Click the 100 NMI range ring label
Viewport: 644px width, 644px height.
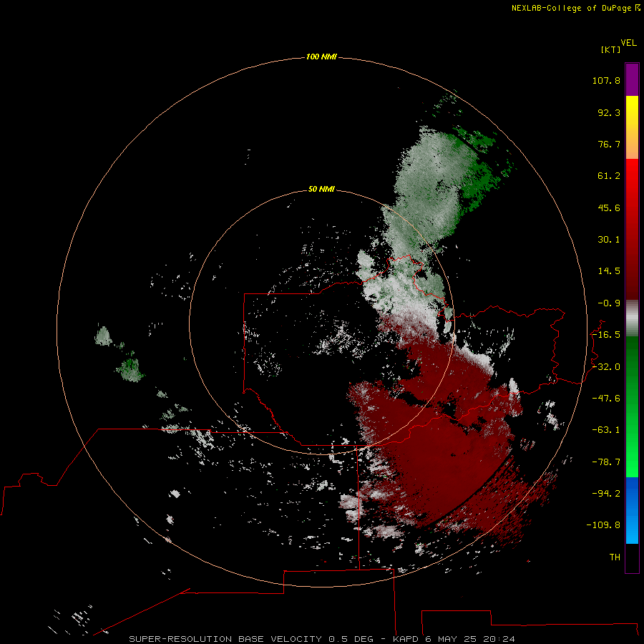pyautogui.click(x=321, y=57)
